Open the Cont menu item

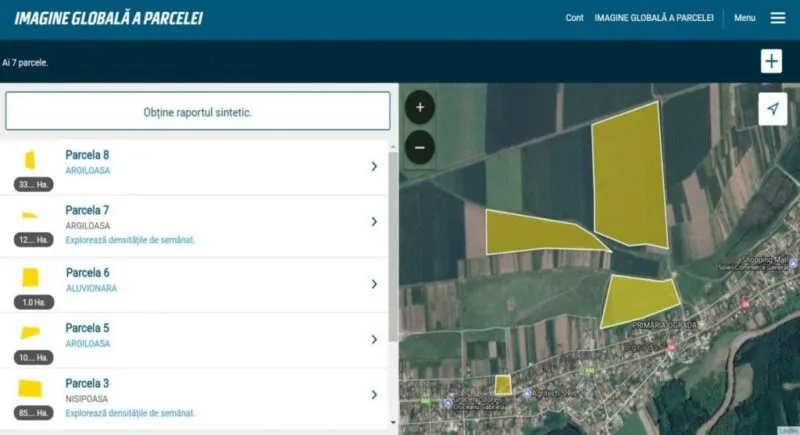tap(574, 18)
